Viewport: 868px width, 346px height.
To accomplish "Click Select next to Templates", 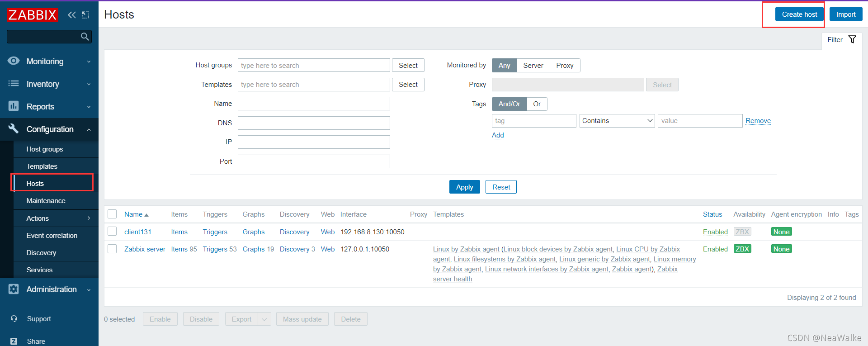I will [x=408, y=85].
